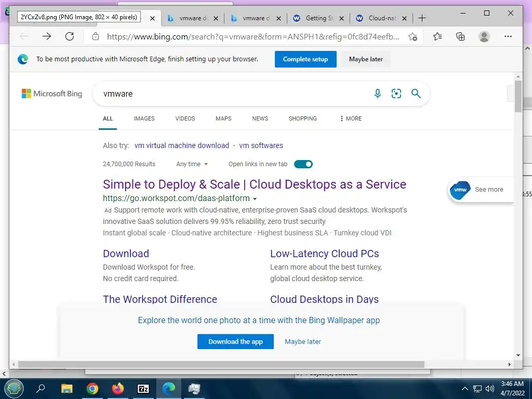Screen dimensions: 532x399
Task: Click the horizontal scrollbar right arrow
Action: 509,364
